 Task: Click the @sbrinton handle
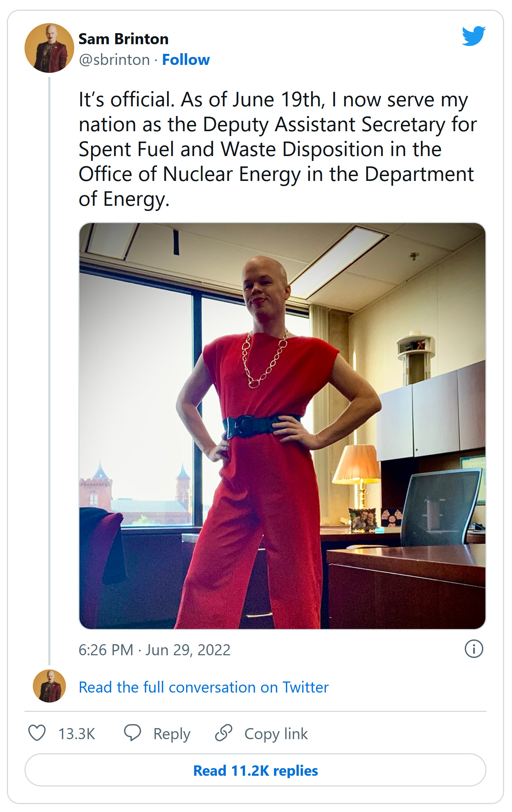click(x=114, y=60)
